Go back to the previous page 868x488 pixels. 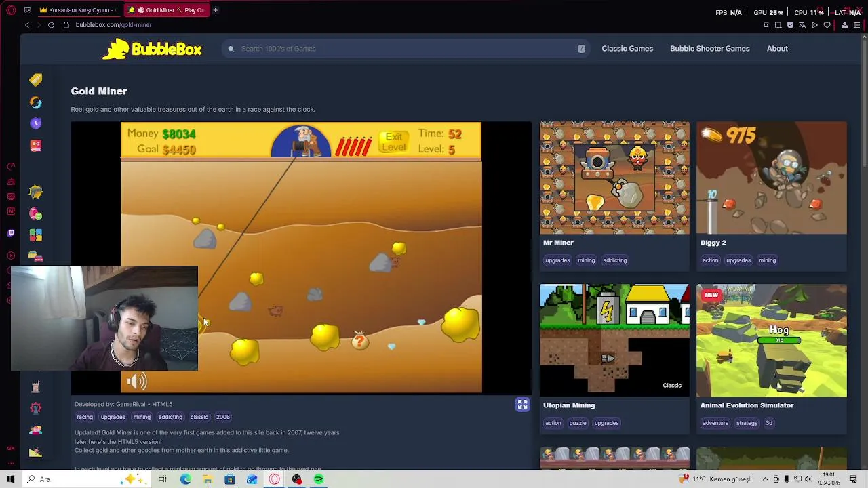click(x=27, y=25)
